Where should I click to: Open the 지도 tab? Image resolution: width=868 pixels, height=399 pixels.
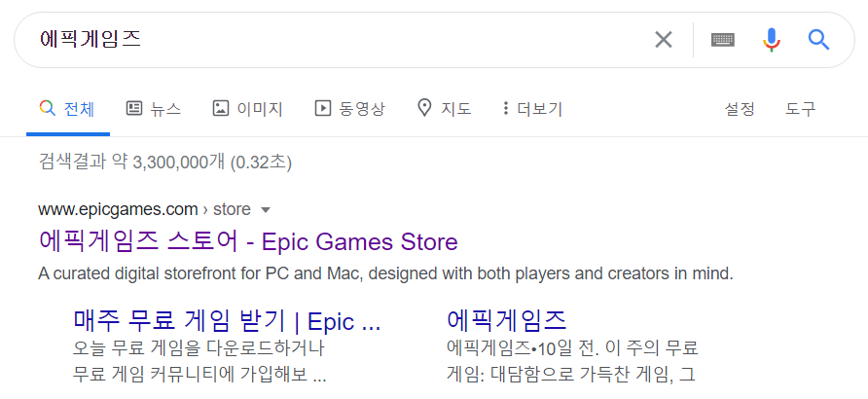tap(444, 108)
